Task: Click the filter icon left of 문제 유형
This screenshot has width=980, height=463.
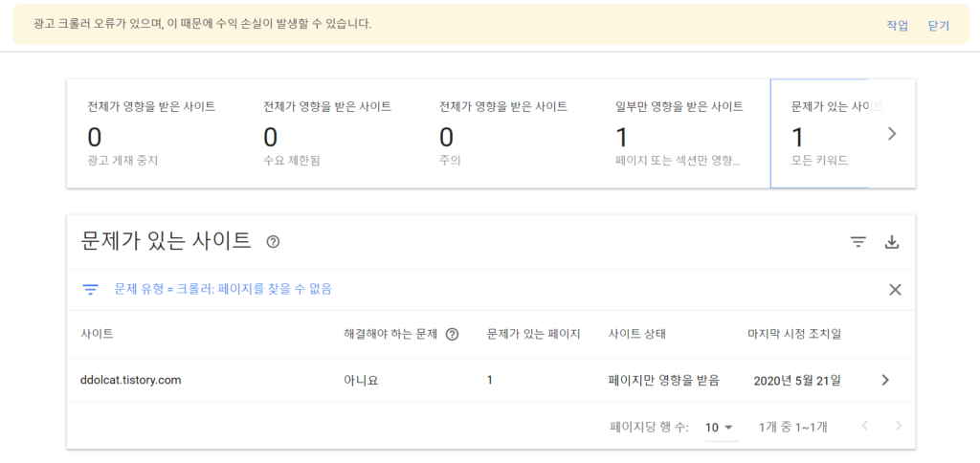Action: click(91, 289)
